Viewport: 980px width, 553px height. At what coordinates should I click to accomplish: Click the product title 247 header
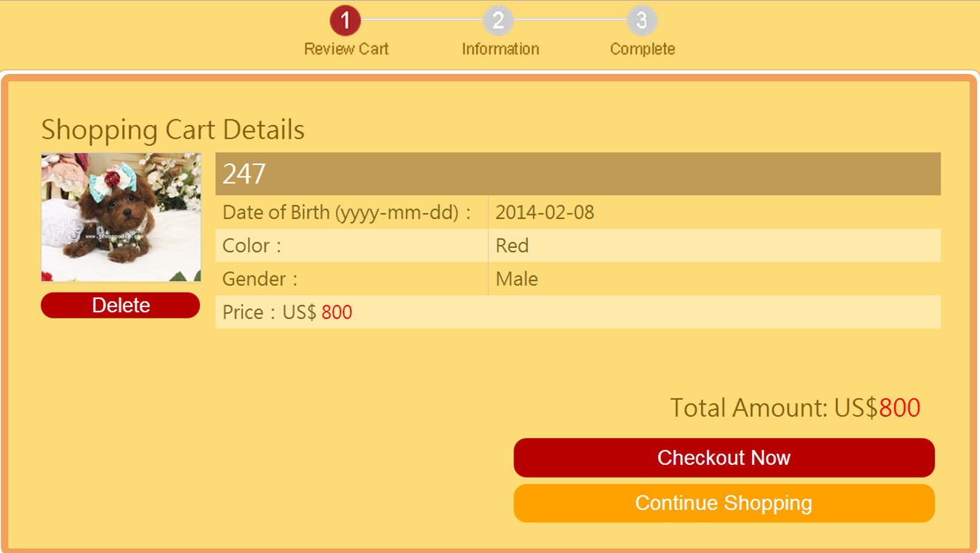tap(244, 174)
